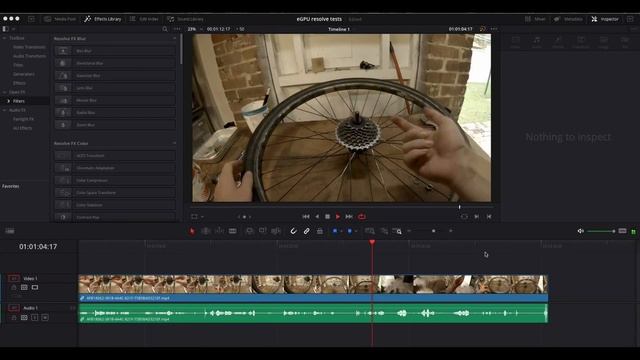Solo the Audio 1 track
Viewport: 640px width, 360px height.
[35, 317]
